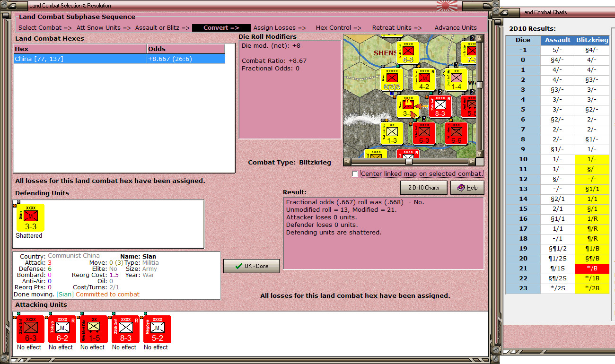Click the "Combat Ratio: +8.67" modifier line
The width and height of the screenshot is (615, 364).
coord(274,61)
